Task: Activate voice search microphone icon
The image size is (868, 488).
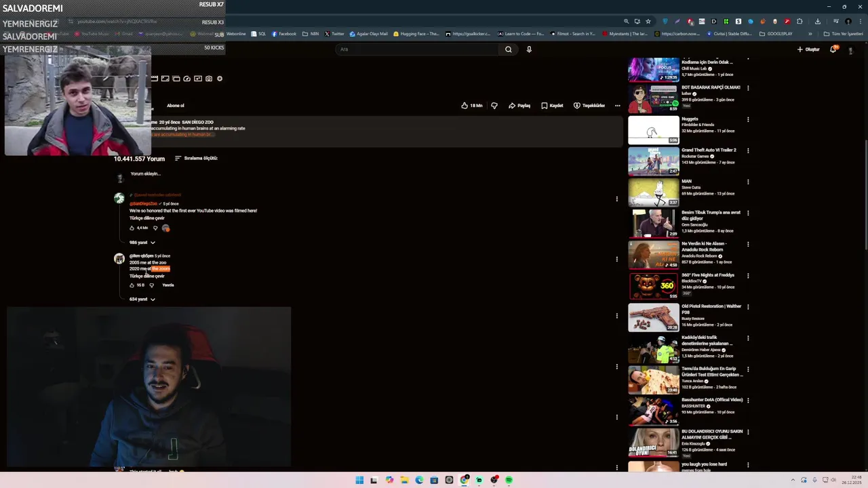Action: point(529,49)
